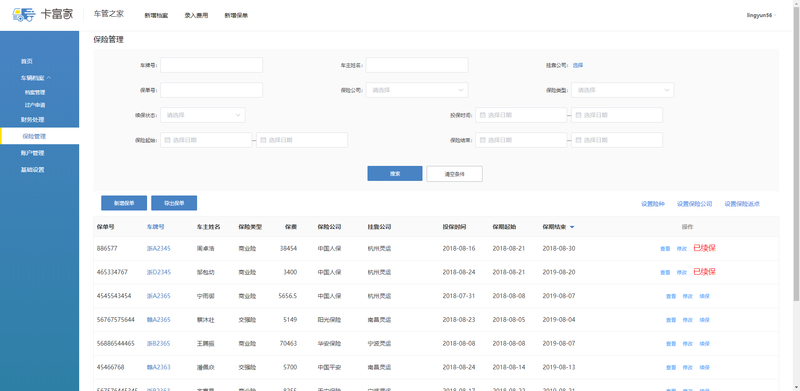The height and width of the screenshot is (391, 800).
Task: Open 基础设置 in the sidebar
Action: coord(32,169)
